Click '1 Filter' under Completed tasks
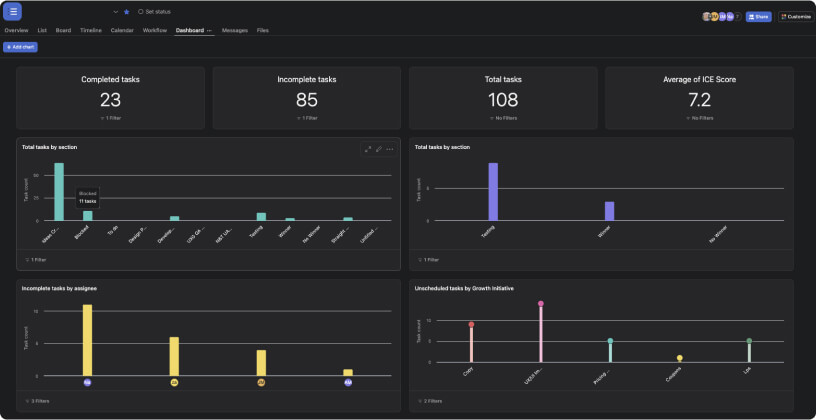This screenshot has height=420, width=816. pyautogui.click(x=111, y=118)
